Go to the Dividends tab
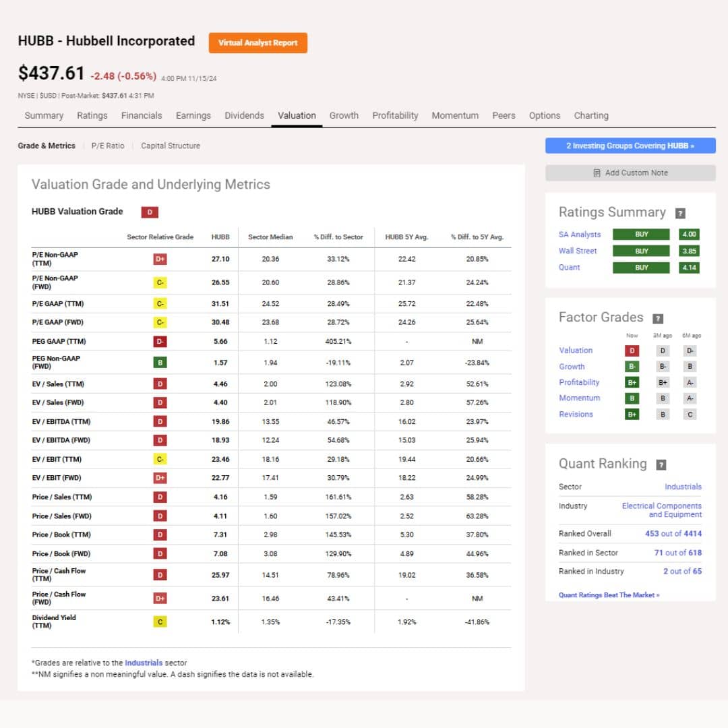The image size is (728, 728). point(244,116)
